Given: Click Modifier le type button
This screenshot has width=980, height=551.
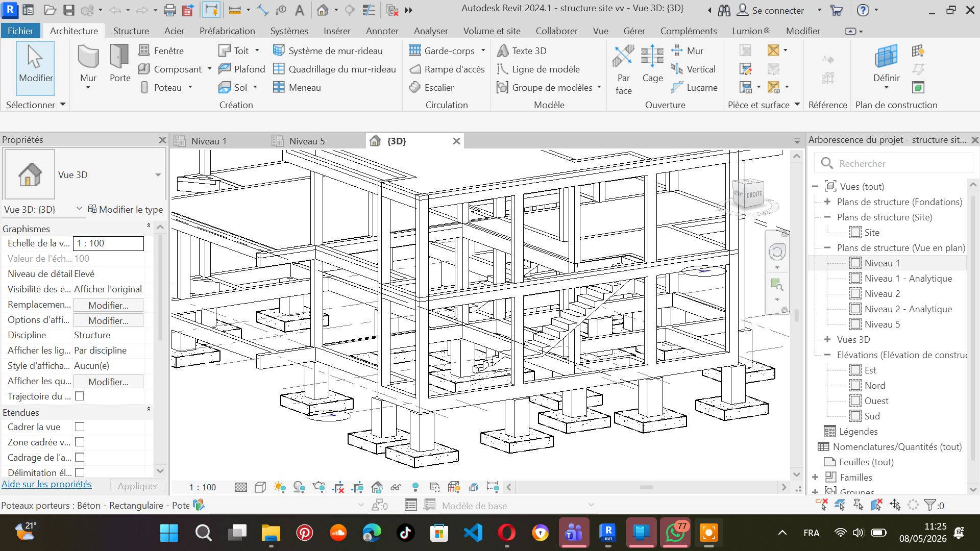Looking at the screenshot, I should [126, 209].
